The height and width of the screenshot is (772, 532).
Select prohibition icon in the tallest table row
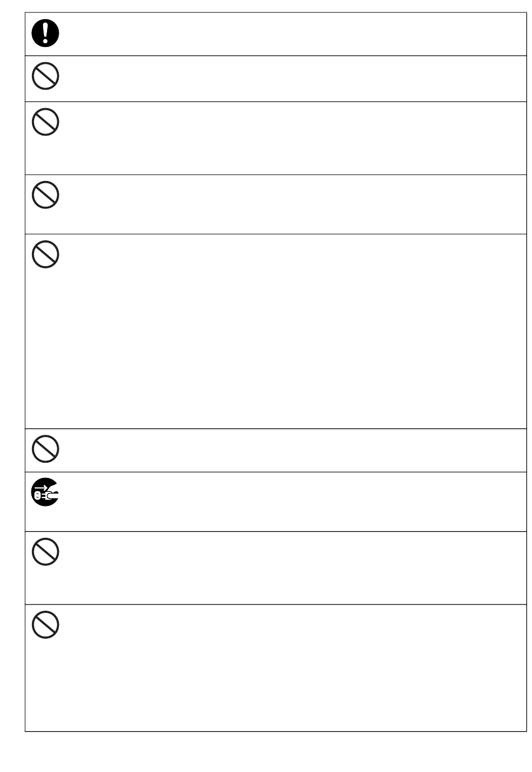[45, 255]
